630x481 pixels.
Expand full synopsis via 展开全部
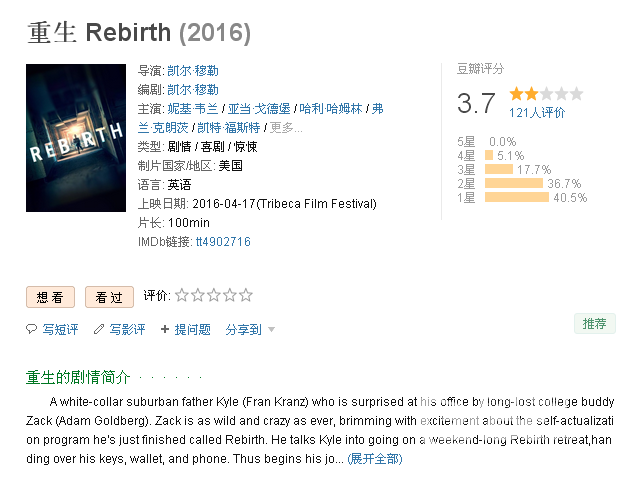[x=375, y=458]
